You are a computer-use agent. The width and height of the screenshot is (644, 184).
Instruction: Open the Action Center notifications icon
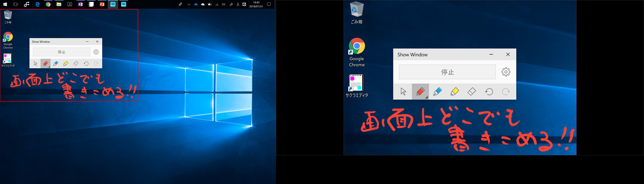tap(269, 4)
